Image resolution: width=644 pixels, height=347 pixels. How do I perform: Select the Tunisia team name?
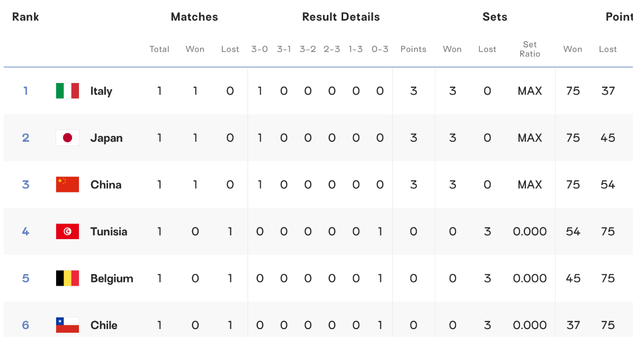coord(109,232)
